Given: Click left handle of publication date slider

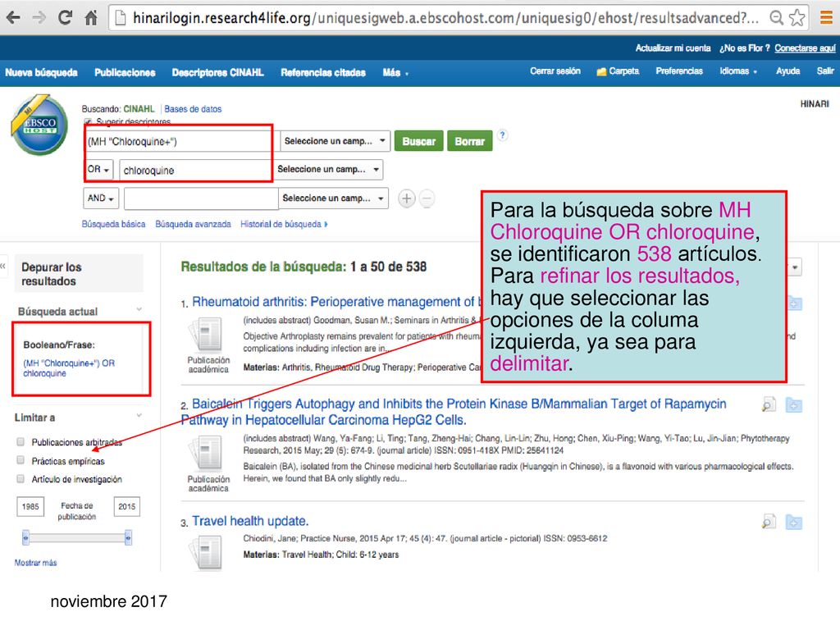Looking at the screenshot, I should click(25, 536).
